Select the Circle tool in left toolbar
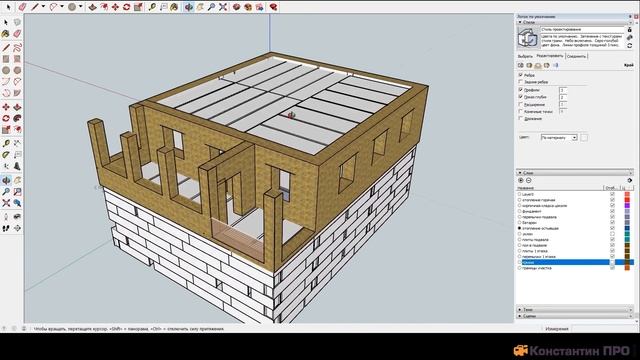The width and height of the screenshot is (640, 360). (x=6, y=71)
